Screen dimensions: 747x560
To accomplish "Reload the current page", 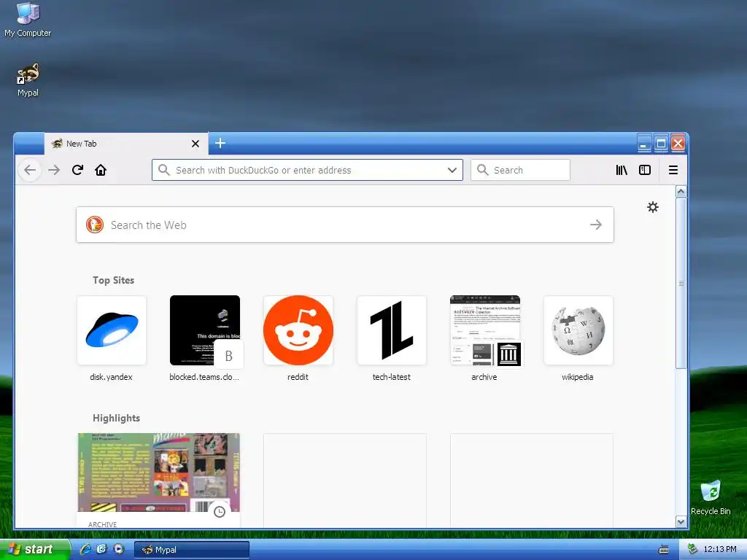I will [x=77, y=170].
